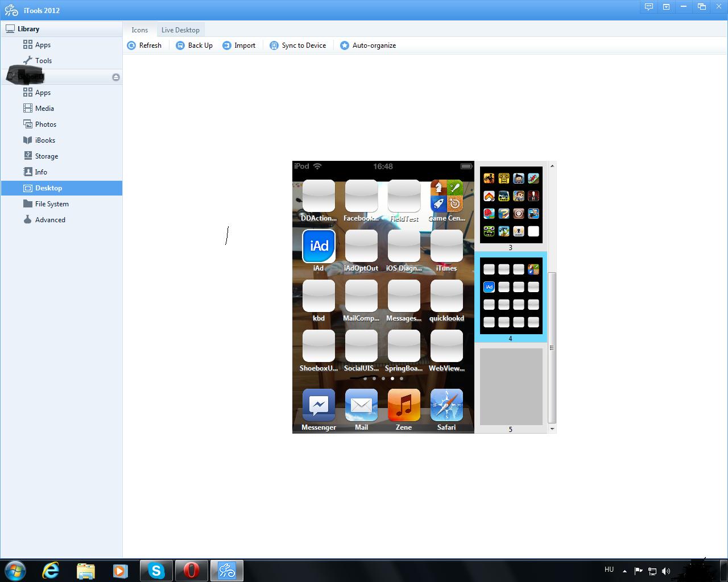Open Advanced in the sidebar

click(x=44, y=220)
